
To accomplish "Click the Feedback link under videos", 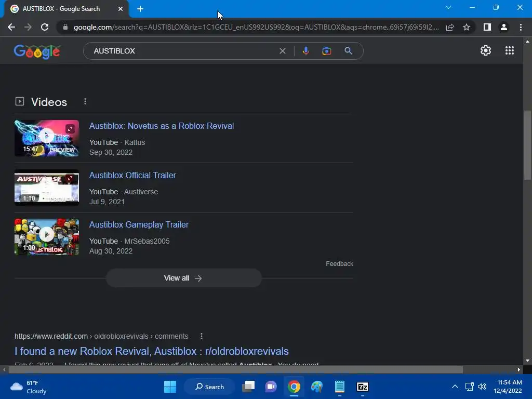I will pos(339,263).
